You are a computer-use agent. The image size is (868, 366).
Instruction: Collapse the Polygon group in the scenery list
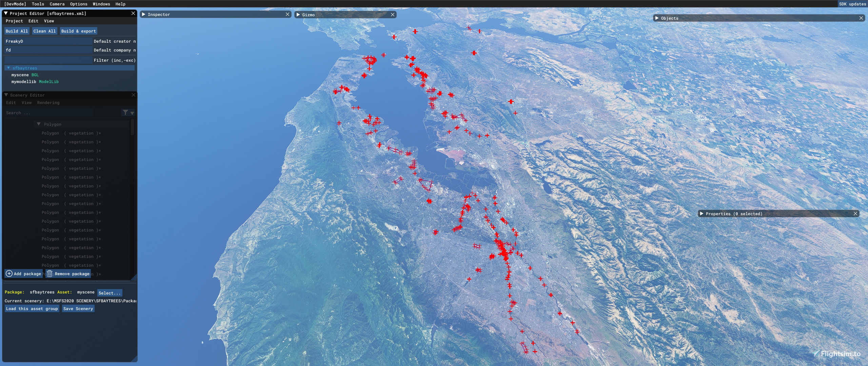click(39, 124)
